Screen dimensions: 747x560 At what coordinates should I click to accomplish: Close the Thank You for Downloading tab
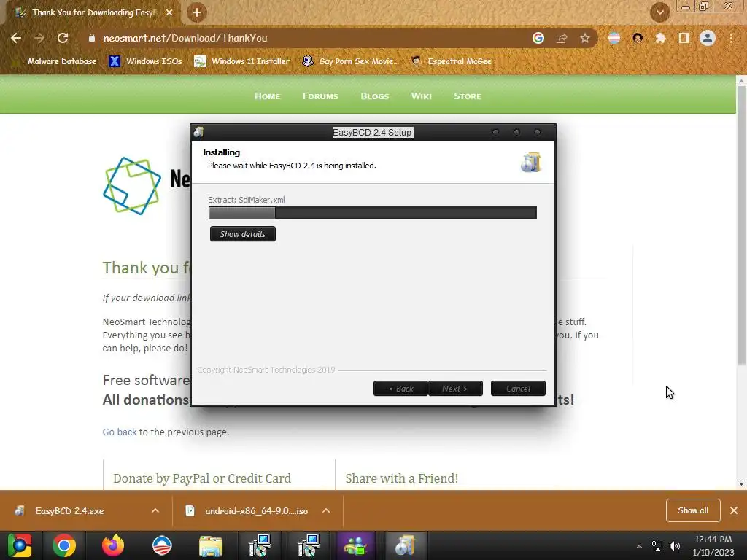[x=169, y=13]
